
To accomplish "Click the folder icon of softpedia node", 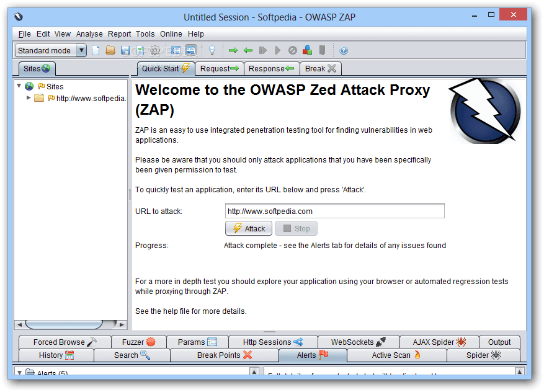I will coord(39,98).
